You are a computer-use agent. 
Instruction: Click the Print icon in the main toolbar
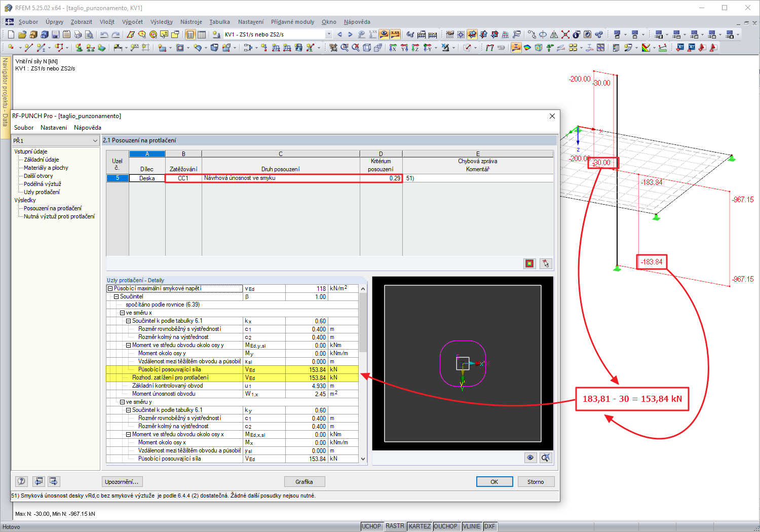click(78, 34)
